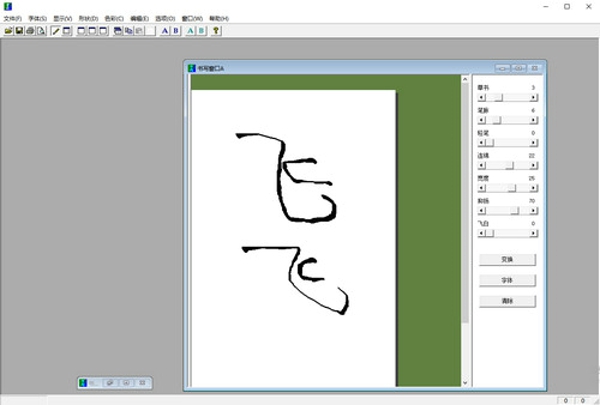Click the Open file toolbar icon
This screenshot has height=405, width=600.
(x=8, y=31)
